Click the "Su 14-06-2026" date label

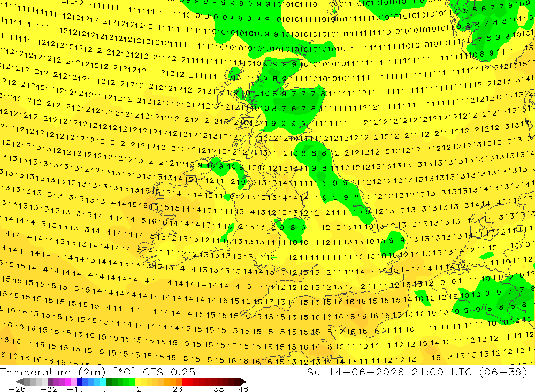point(356,372)
